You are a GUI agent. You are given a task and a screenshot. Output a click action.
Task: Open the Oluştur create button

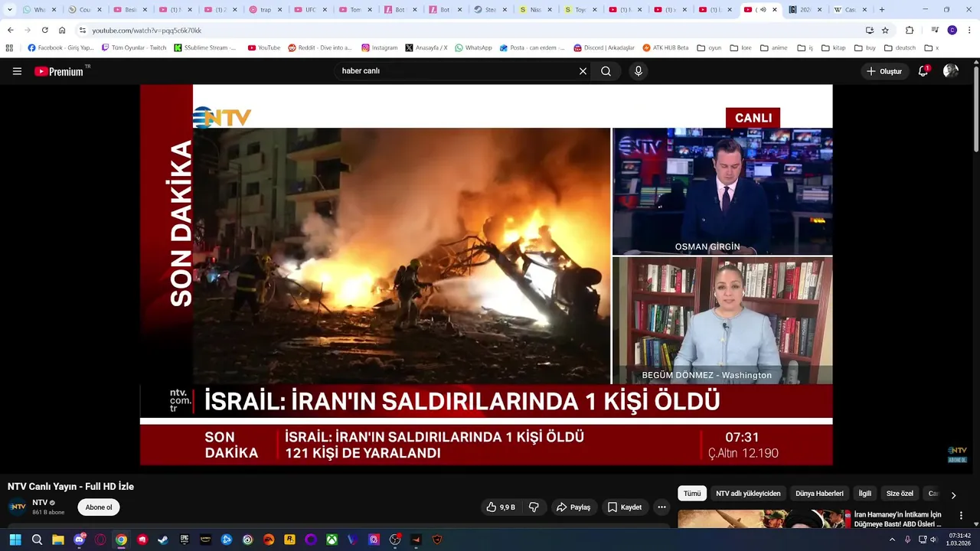tap(884, 71)
